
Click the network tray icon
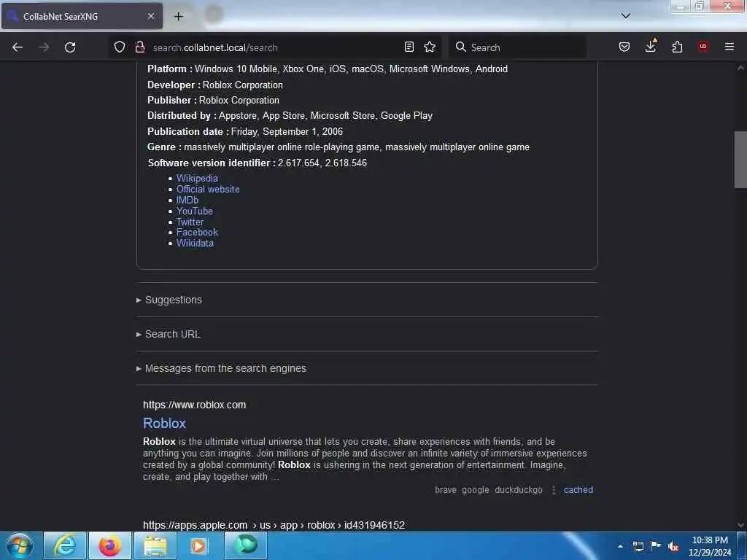(x=638, y=546)
